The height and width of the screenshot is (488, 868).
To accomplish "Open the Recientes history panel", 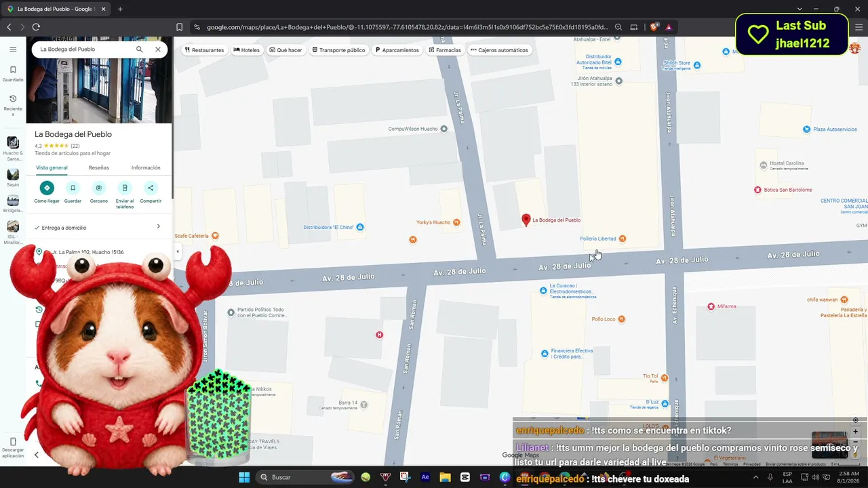I will tap(13, 105).
